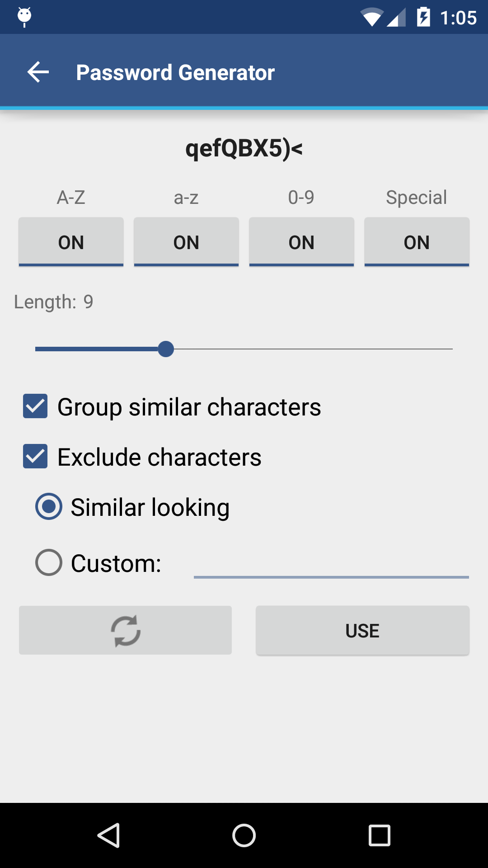The width and height of the screenshot is (488, 868).
Task: Select Similar looking radio option
Action: pyautogui.click(x=49, y=506)
